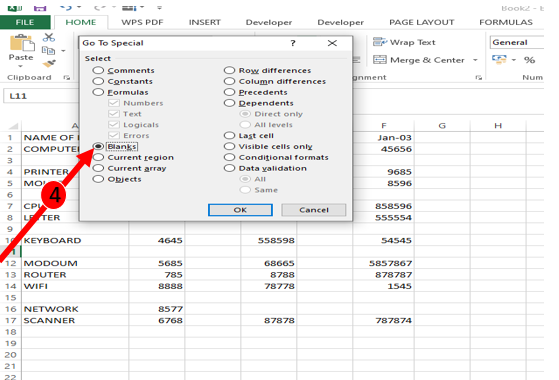Image resolution: width=559 pixels, height=380 pixels.
Task: Click the Cut scissors icon
Action: (x=48, y=37)
